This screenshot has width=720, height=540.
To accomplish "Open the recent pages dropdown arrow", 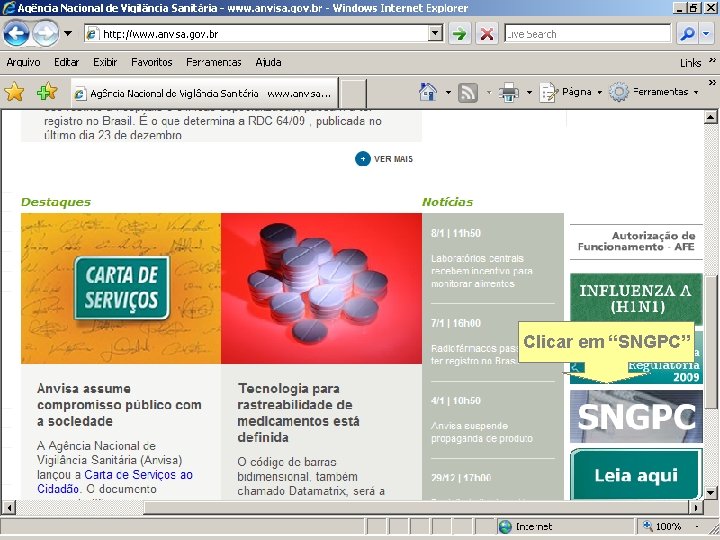I will click(x=68, y=34).
